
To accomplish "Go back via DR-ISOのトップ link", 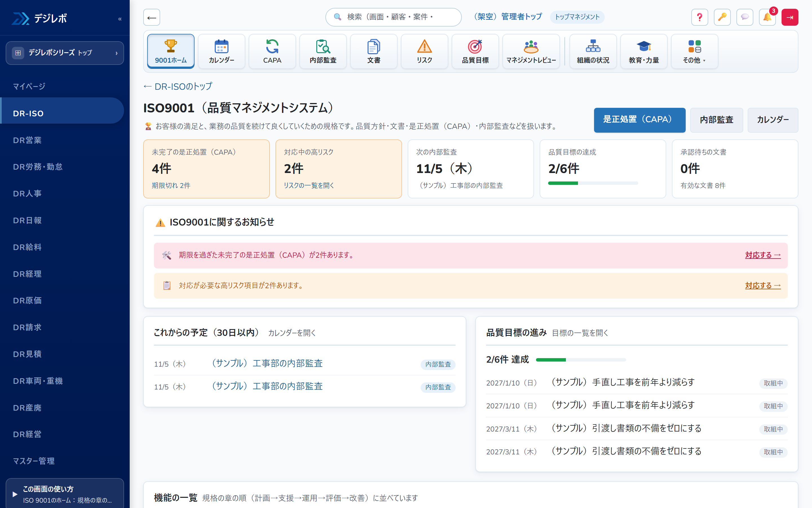I will pos(178,86).
